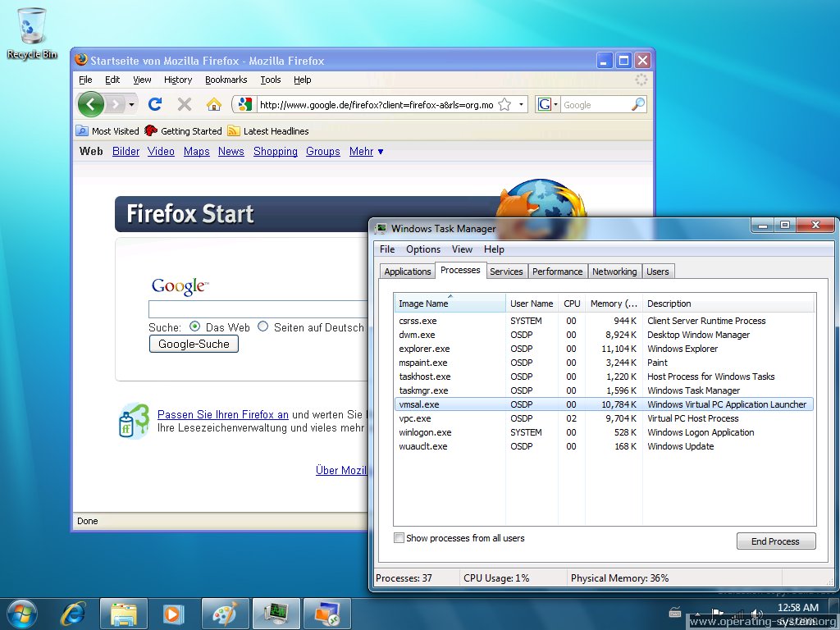Image resolution: width=840 pixels, height=630 pixels.
Task: Open the Bilder link
Action: coord(126,152)
